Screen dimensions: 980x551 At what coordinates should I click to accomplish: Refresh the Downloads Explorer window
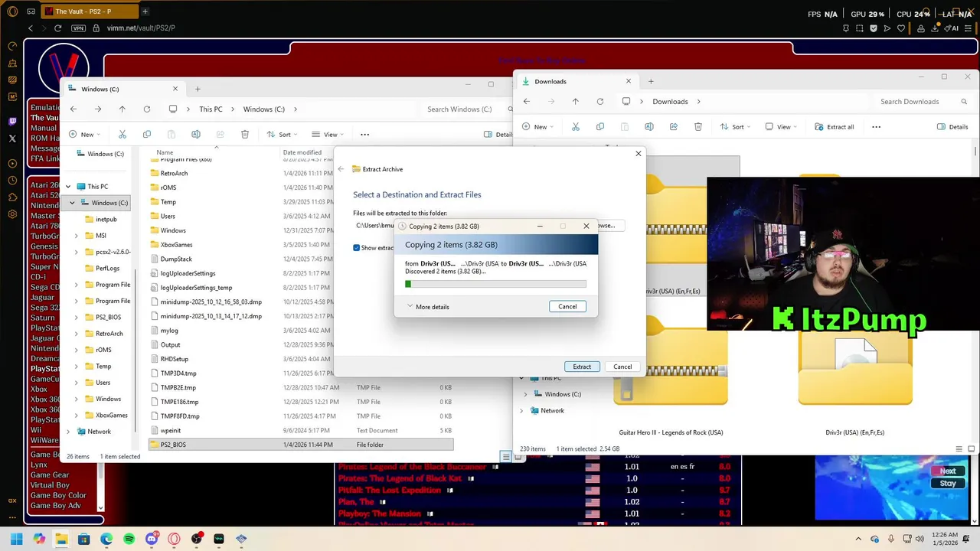pos(600,102)
